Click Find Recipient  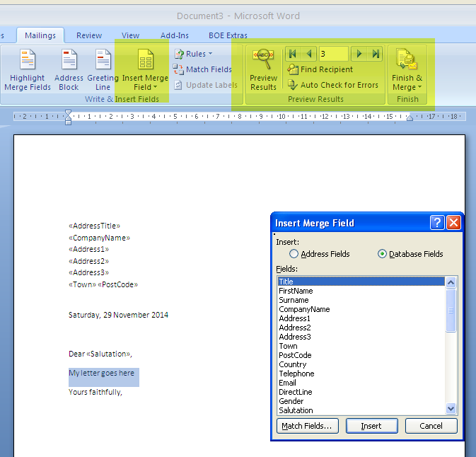click(320, 69)
